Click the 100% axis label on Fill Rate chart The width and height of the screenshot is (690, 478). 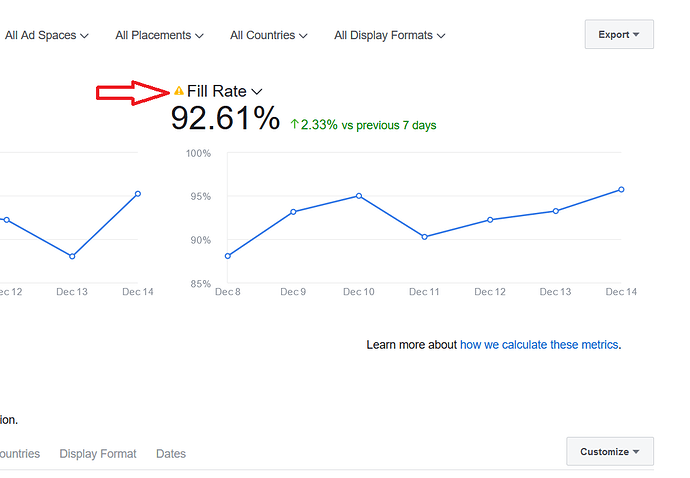(198, 154)
